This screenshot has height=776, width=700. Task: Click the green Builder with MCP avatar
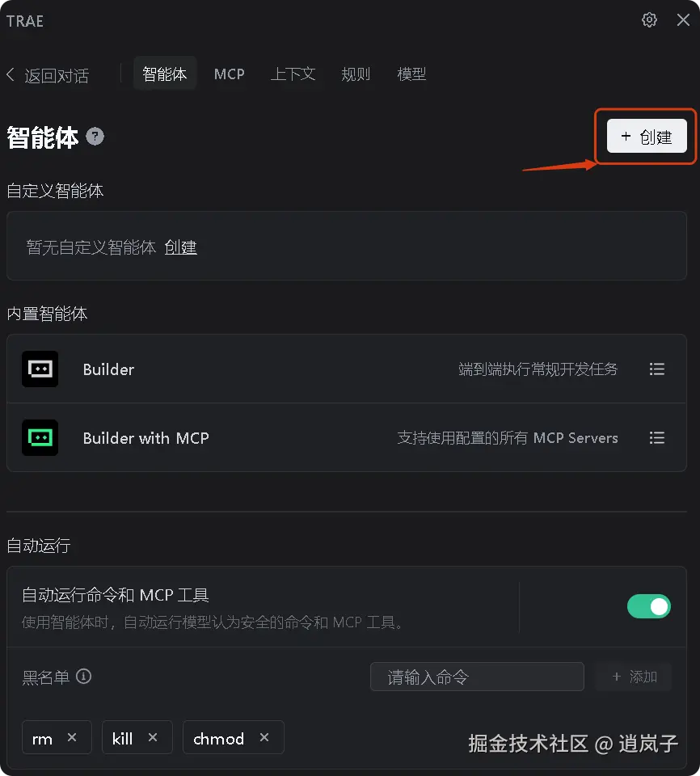point(40,438)
